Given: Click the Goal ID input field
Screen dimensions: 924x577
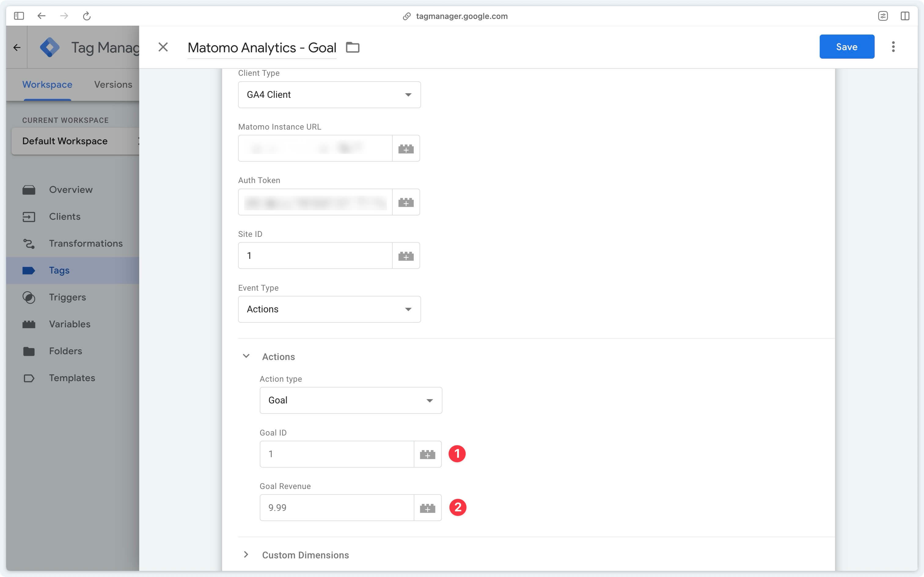Looking at the screenshot, I should [337, 454].
